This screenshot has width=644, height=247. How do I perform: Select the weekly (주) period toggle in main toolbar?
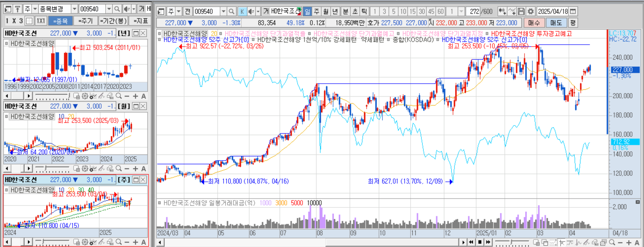(317, 12)
